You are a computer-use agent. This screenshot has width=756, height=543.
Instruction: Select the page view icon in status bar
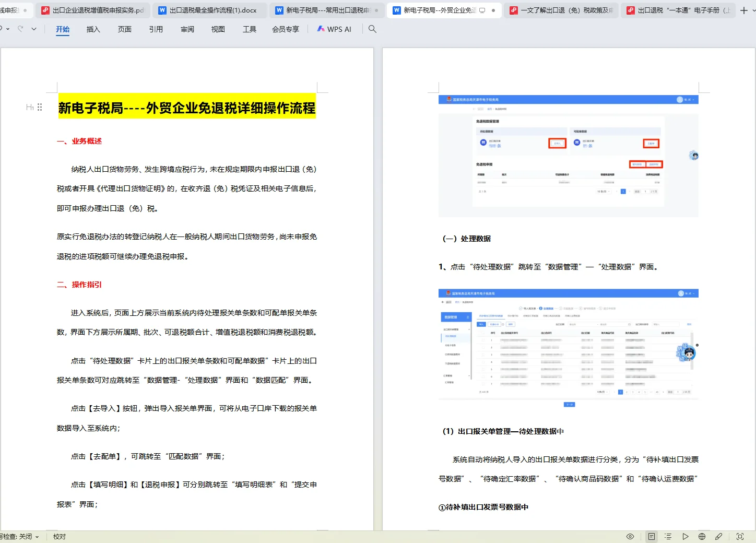(652, 536)
